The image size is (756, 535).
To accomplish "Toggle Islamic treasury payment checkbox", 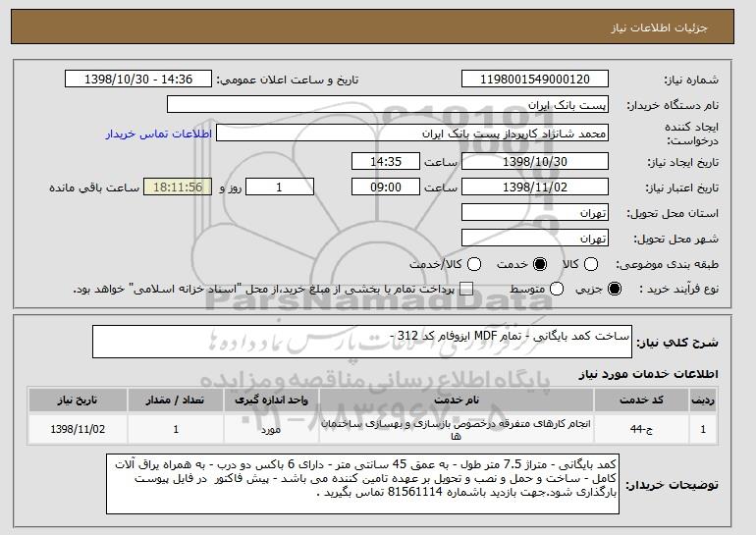I will tap(465, 290).
